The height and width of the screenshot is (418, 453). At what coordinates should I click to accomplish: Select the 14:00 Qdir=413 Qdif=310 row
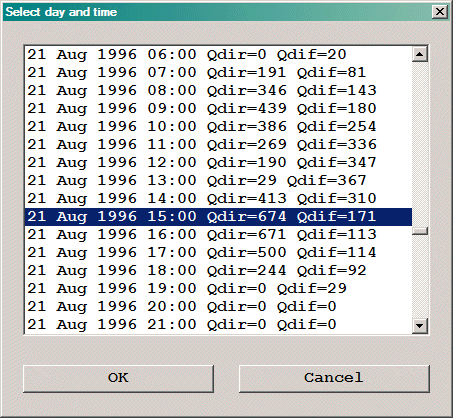219,198
